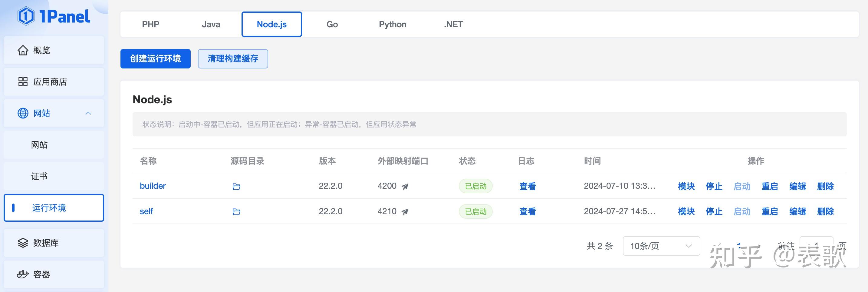Select 运行环境 in the sidebar
This screenshot has height=292, width=868.
pyautogui.click(x=54, y=208)
